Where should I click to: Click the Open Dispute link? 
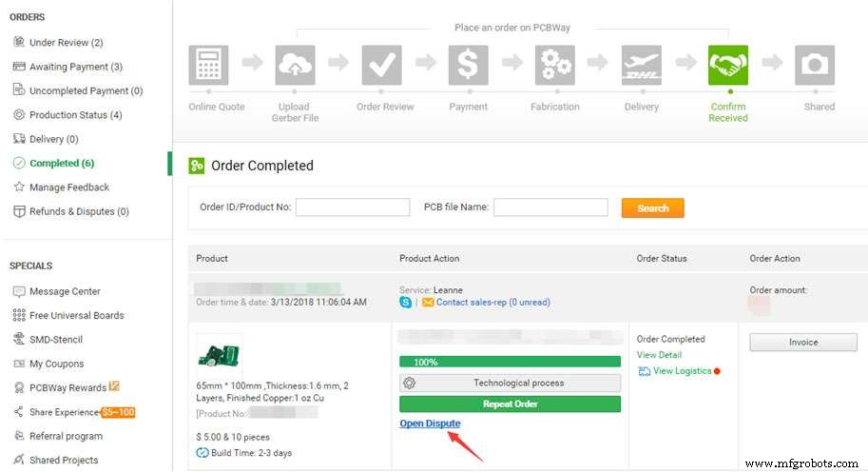(x=430, y=424)
